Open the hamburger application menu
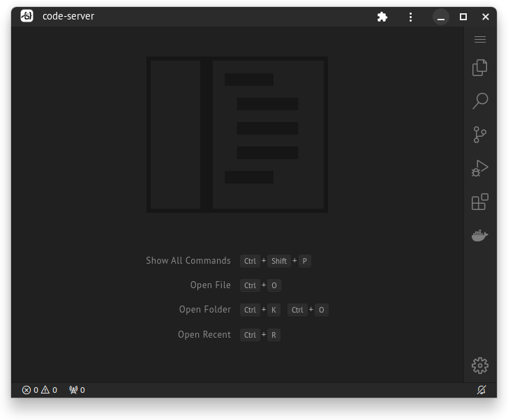The height and width of the screenshot is (420, 508). click(x=480, y=40)
